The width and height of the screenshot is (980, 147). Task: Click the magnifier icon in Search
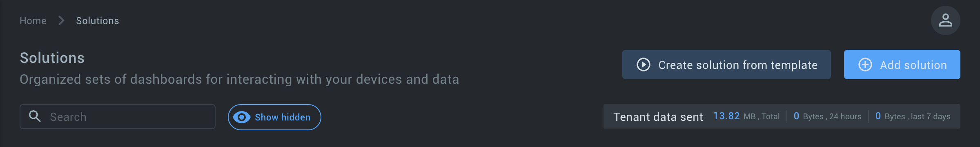pyautogui.click(x=35, y=116)
